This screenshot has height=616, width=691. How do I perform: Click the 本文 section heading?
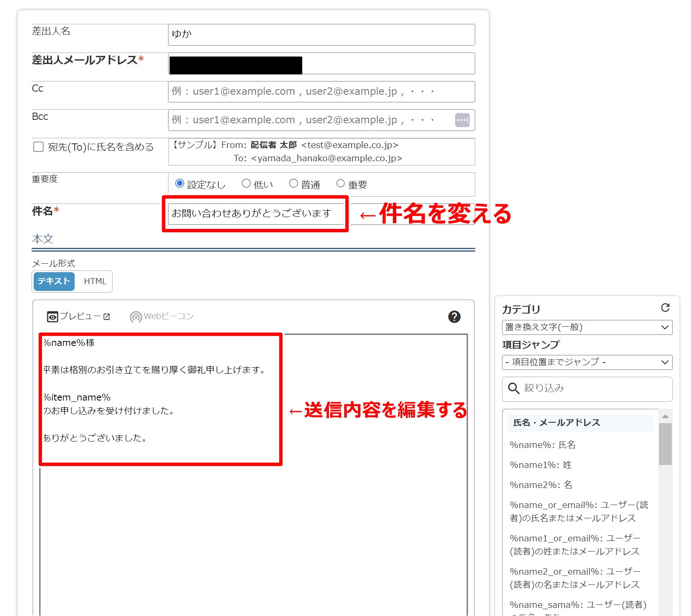coord(43,239)
